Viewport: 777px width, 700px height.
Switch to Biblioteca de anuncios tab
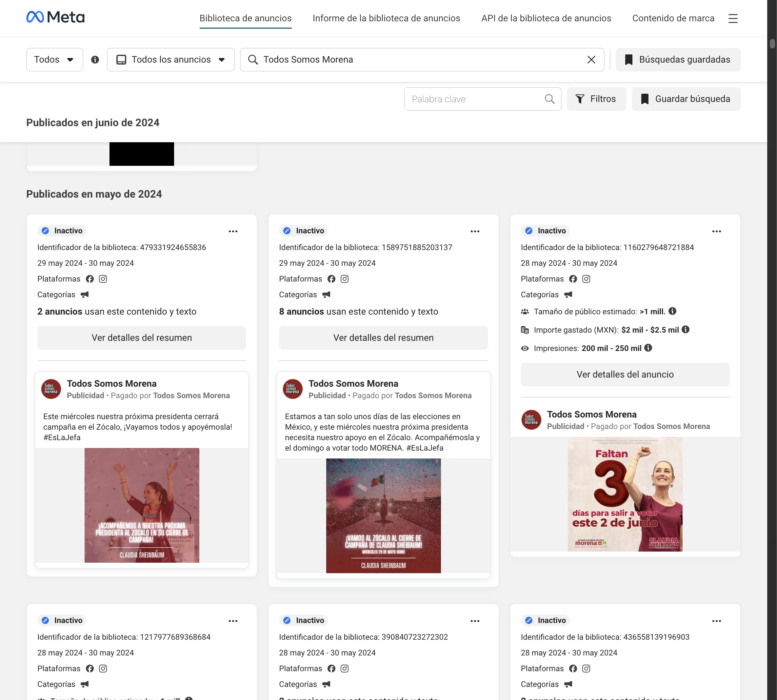pyautogui.click(x=246, y=18)
